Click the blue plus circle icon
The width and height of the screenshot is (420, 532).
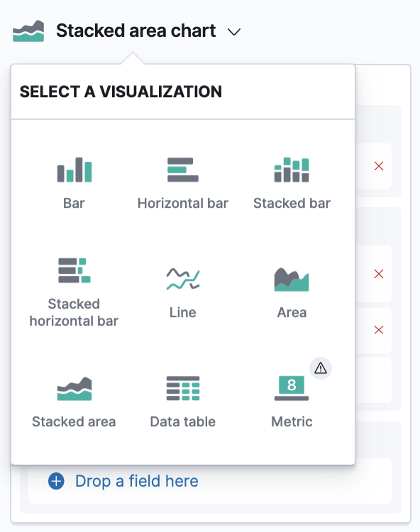[56, 481]
